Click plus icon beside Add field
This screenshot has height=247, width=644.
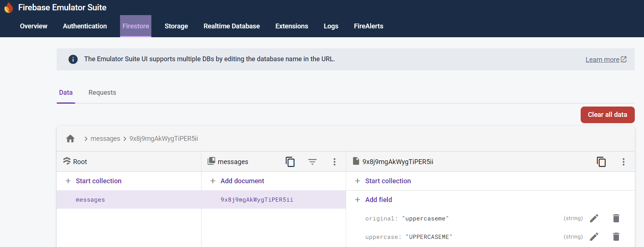click(x=357, y=199)
